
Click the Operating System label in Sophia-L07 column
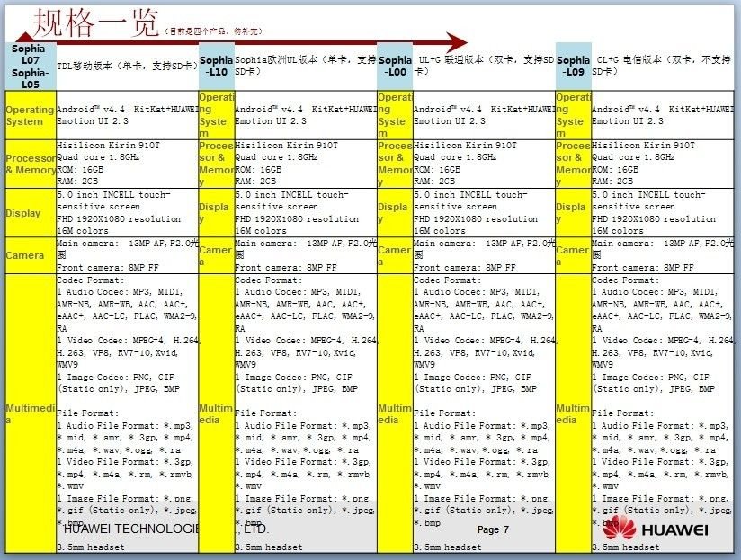[x=31, y=116]
